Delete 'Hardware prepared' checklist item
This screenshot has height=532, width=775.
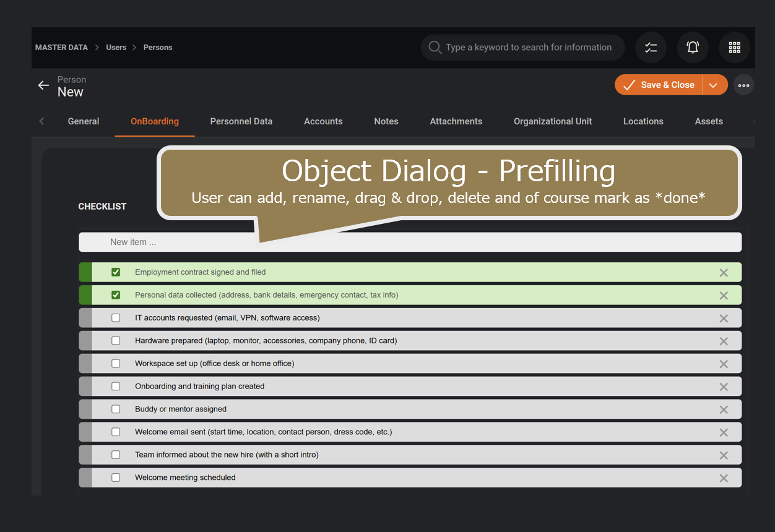click(724, 341)
